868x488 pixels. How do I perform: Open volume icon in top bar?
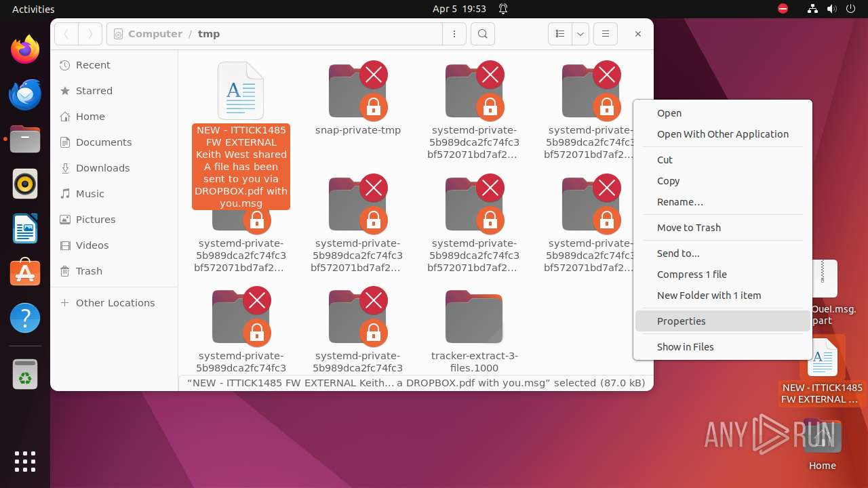click(831, 9)
